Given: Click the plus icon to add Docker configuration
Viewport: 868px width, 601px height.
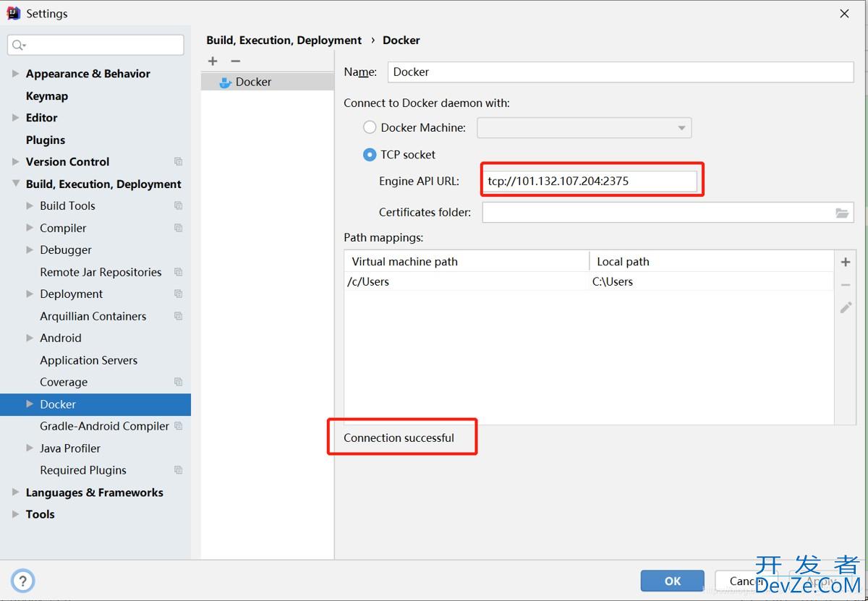Looking at the screenshot, I should coord(213,61).
